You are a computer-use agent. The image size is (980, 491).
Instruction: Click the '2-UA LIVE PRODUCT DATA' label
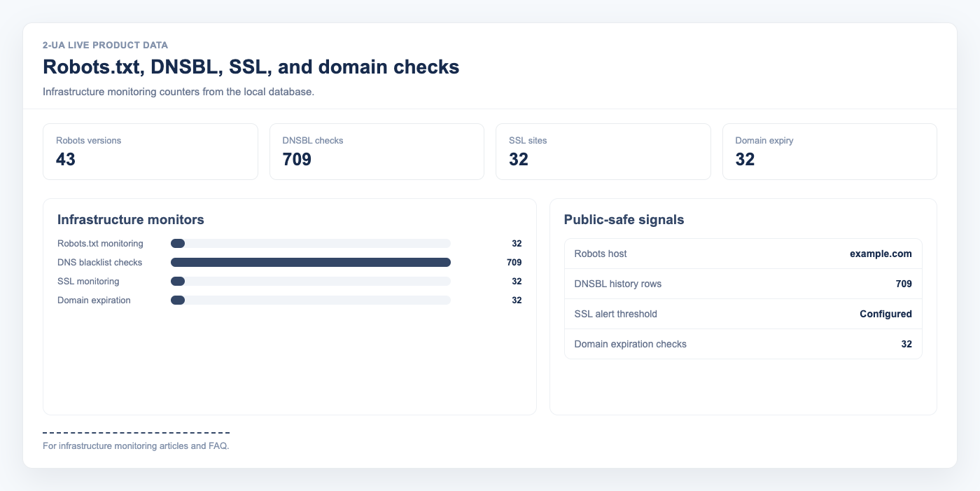tap(105, 45)
